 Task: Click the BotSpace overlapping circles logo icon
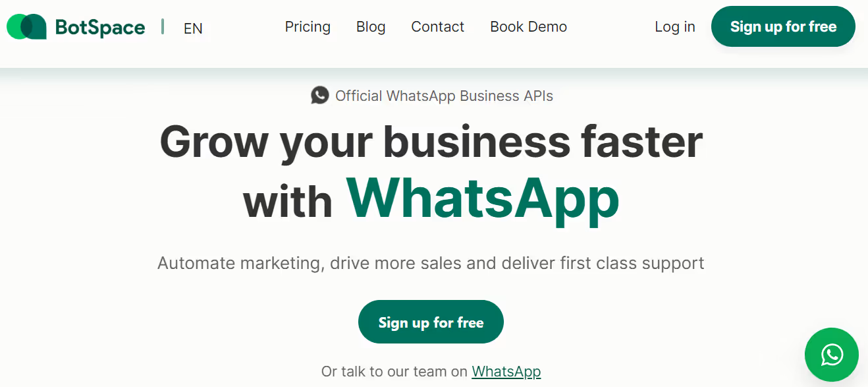(x=26, y=27)
